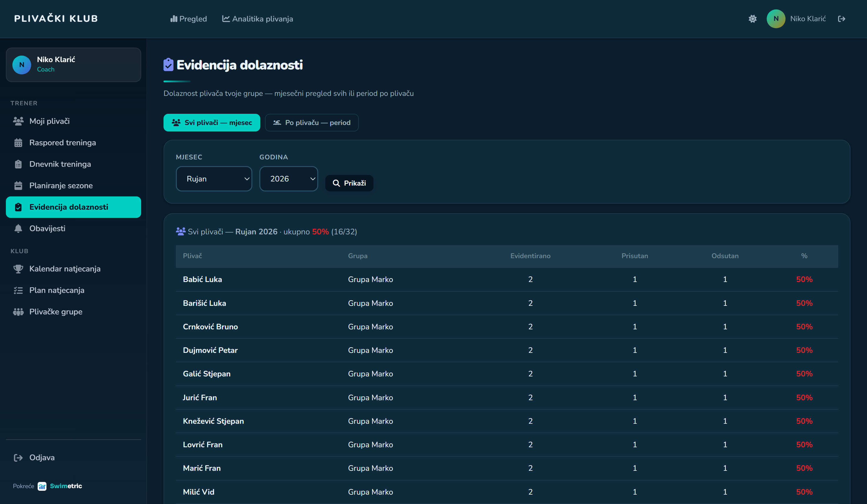The width and height of the screenshot is (867, 504).
Task: Click the Odsutan column header
Action: [x=725, y=256]
